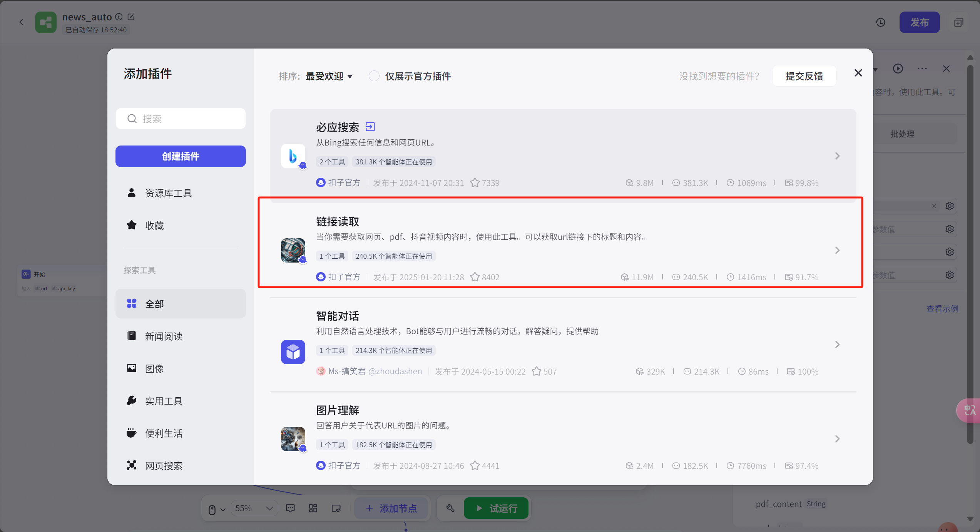Star the 图片理解 plugin

click(x=475, y=466)
